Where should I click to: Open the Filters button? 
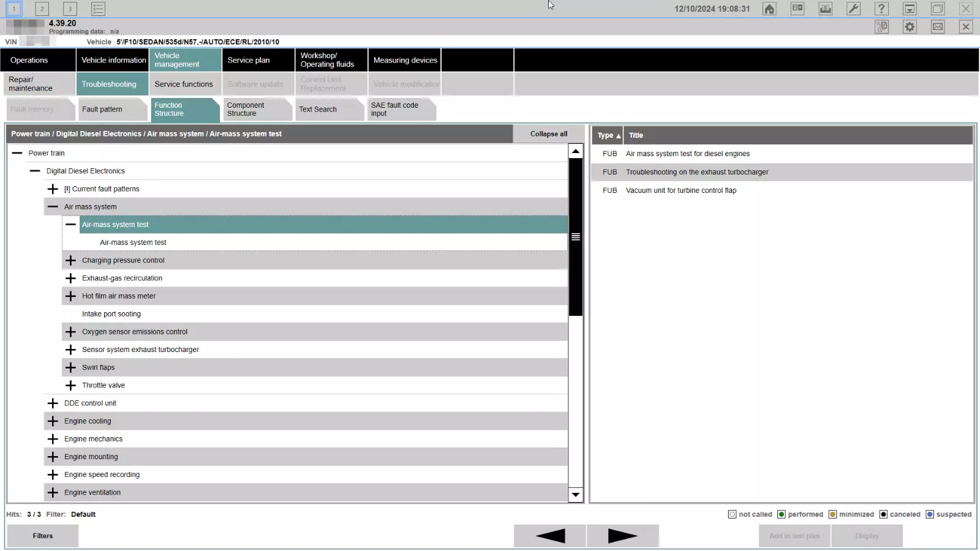[43, 536]
